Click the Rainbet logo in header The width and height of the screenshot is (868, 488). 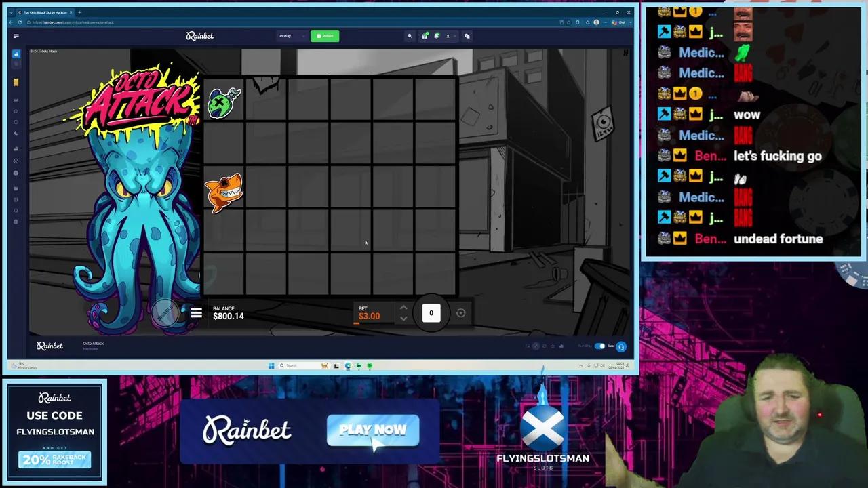coord(200,36)
